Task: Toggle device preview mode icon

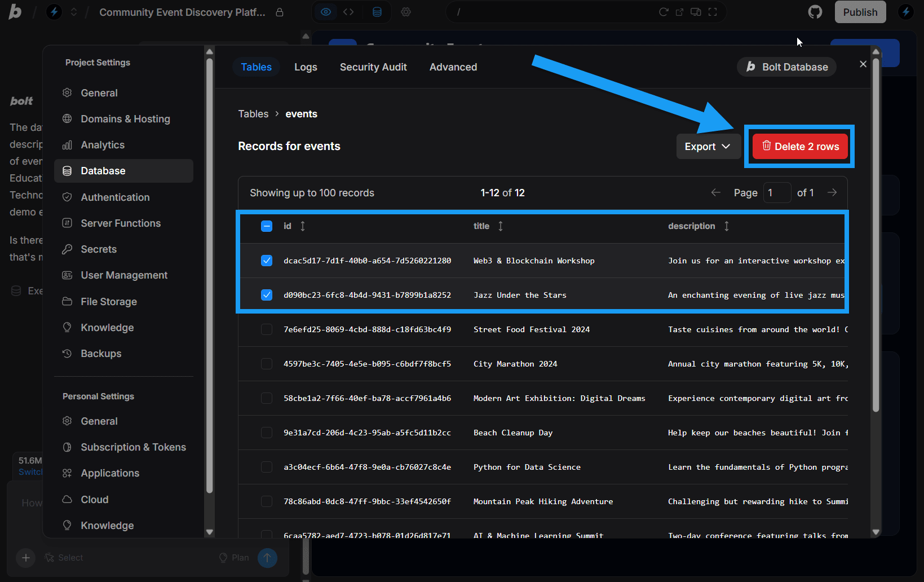Action: pyautogui.click(x=696, y=12)
